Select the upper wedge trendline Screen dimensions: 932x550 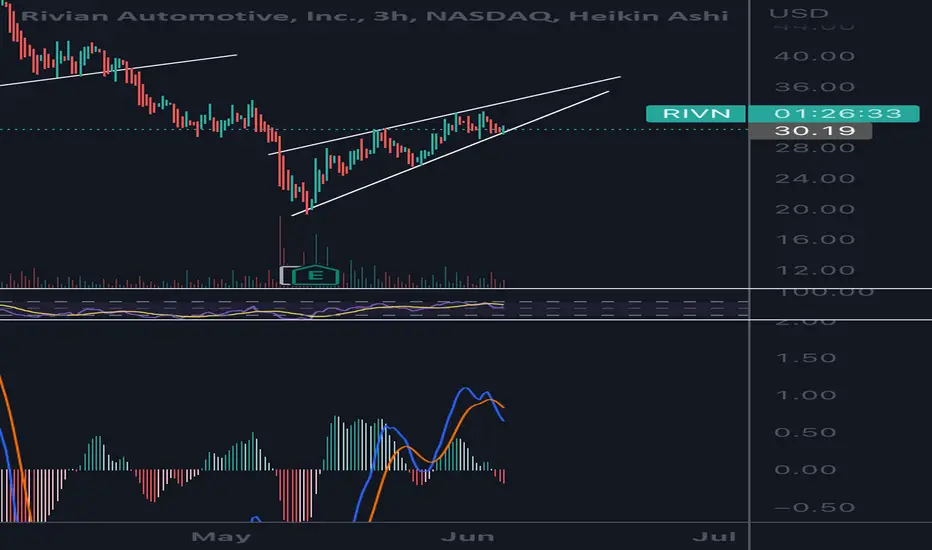(446, 115)
